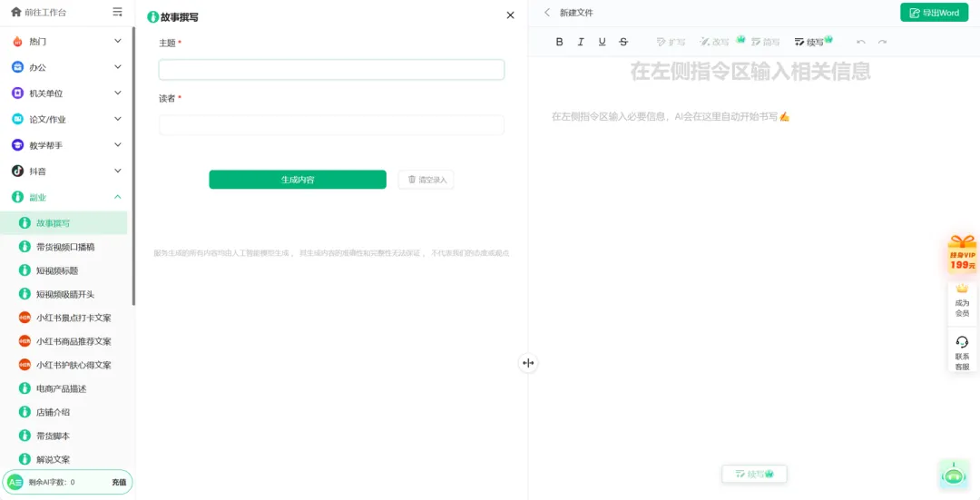Click the 扩写 toolbar tool
The height and width of the screenshot is (500, 980).
tap(671, 42)
